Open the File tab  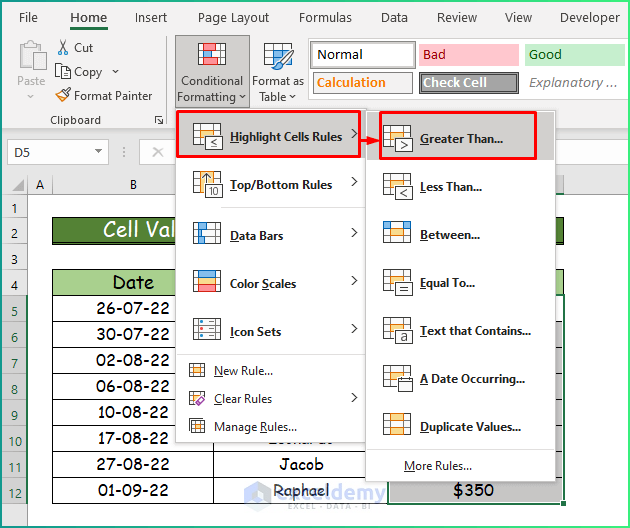click(x=28, y=18)
